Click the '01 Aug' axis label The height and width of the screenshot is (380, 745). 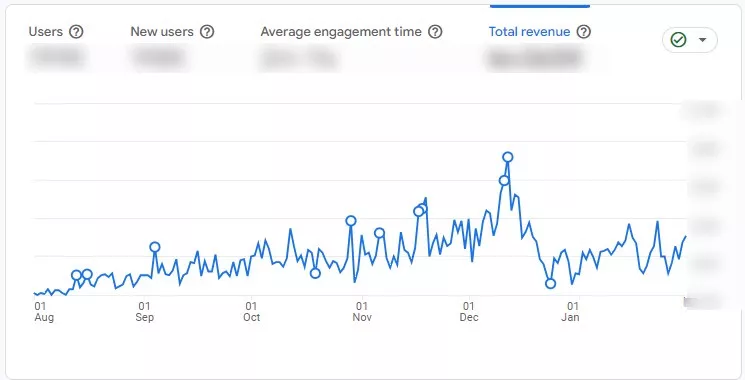(44, 312)
